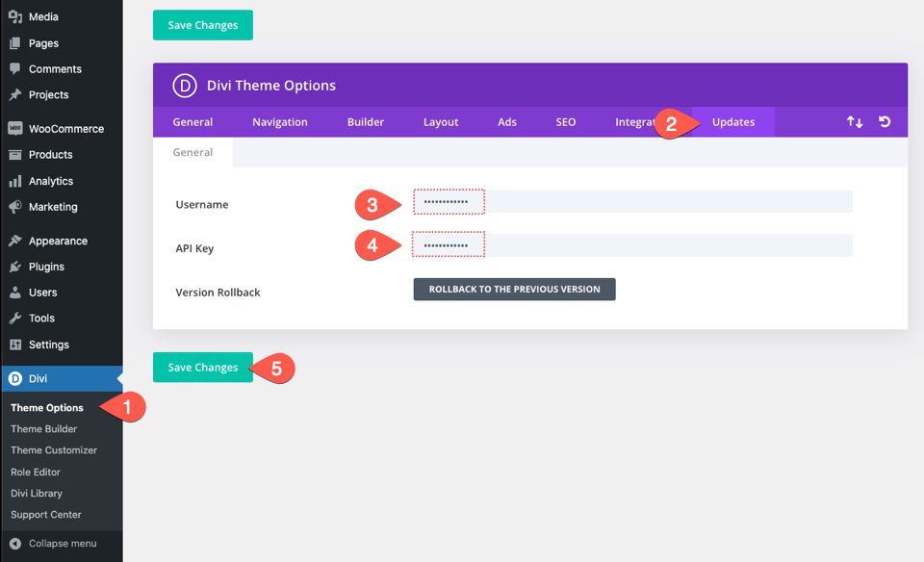Switch to the Builder tab
This screenshot has height=562, width=924.
pos(366,122)
